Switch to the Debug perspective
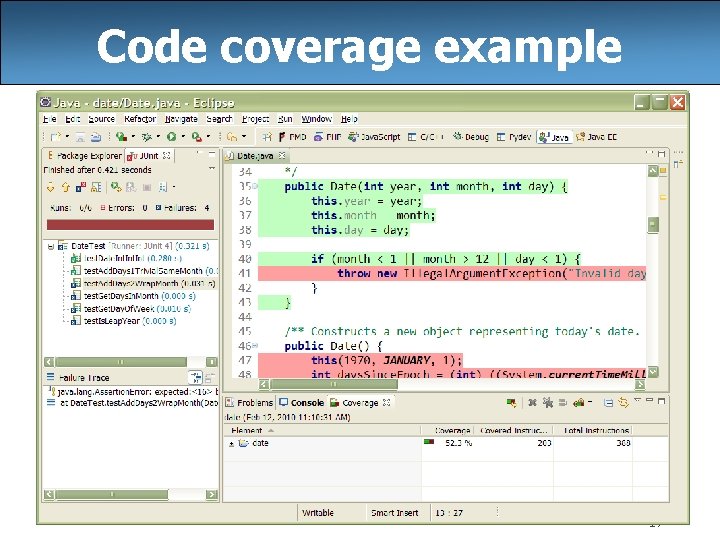This screenshot has width=720, height=540. pyautogui.click(x=471, y=137)
